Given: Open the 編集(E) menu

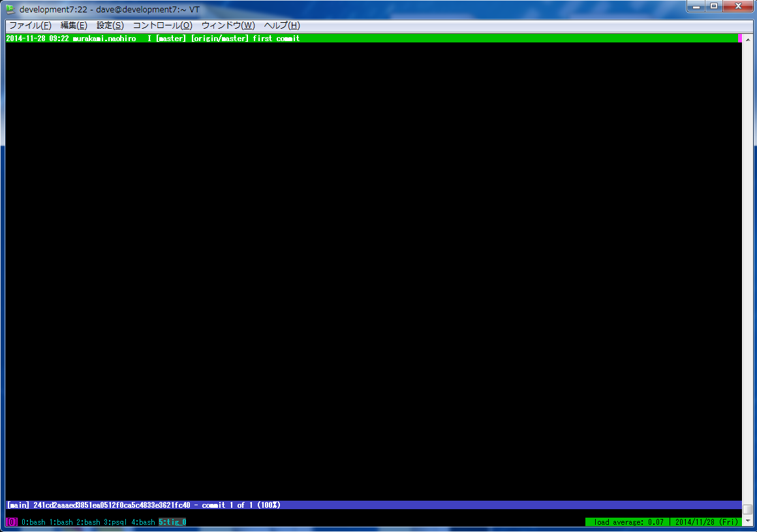Looking at the screenshot, I should (74, 25).
